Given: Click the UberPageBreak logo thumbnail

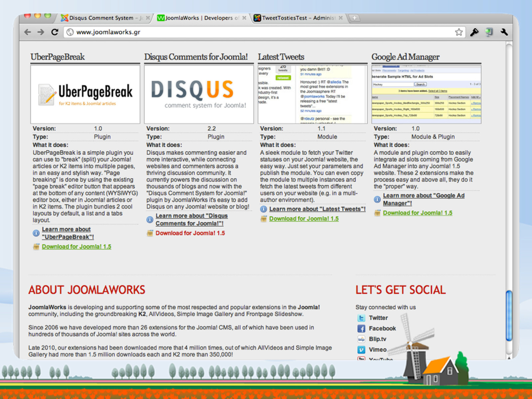Looking at the screenshot, I should point(85,94).
